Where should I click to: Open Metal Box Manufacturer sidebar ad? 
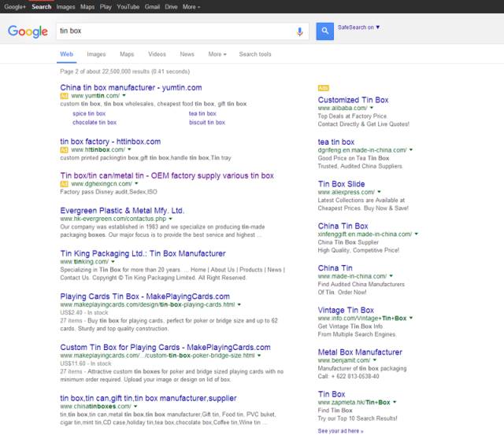(x=360, y=352)
